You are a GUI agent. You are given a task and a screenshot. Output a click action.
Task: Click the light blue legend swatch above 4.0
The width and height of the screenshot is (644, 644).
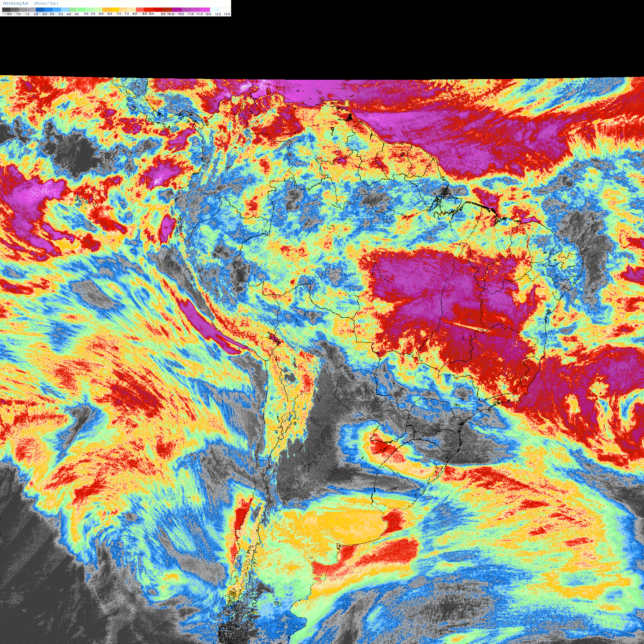point(65,10)
